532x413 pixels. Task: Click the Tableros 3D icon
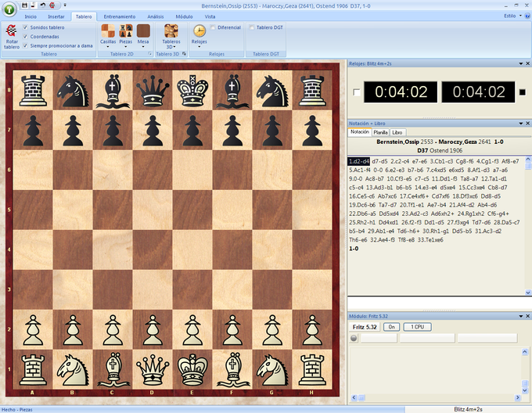pos(171,31)
